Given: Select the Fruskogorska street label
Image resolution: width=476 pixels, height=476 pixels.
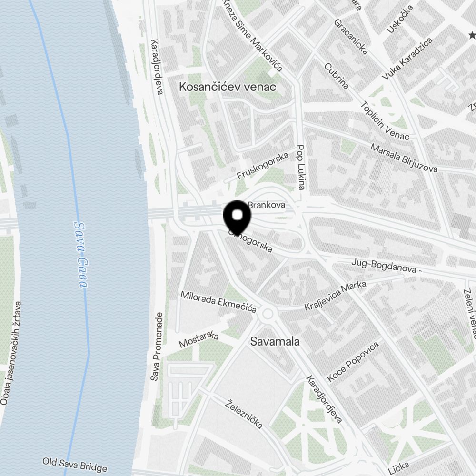Looking at the screenshot, I should point(262,166).
